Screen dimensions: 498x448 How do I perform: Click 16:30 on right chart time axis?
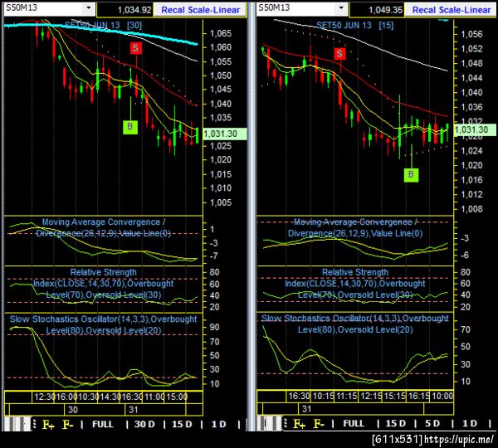click(x=299, y=397)
